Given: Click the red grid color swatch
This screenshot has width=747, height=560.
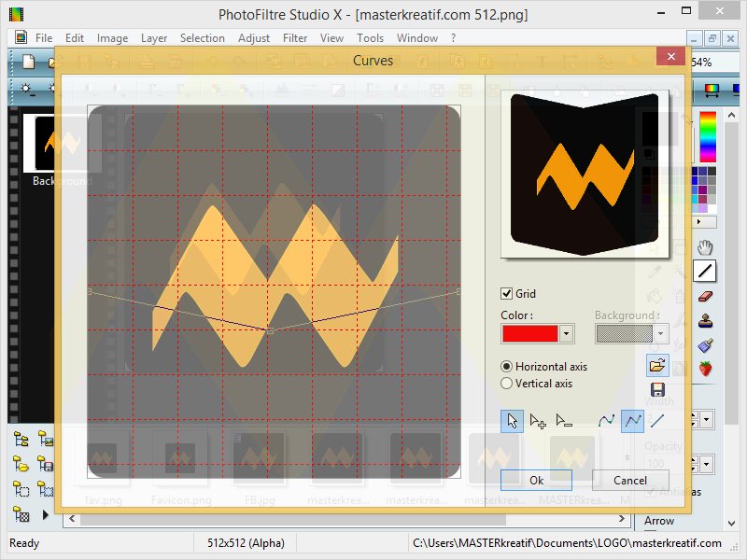Looking at the screenshot, I should [x=529, y=334].
